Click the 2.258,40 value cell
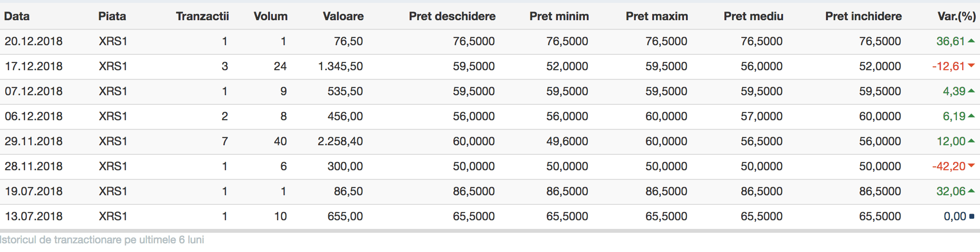Viewport: 980px width, 252px height. pyautogui.click(x=340, y=141)
